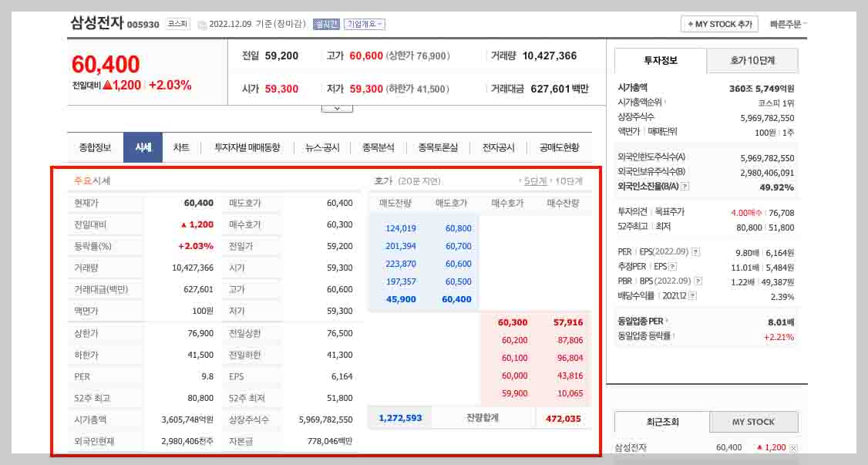868x465 pixels.
Task: Expand the price summary with the chevron
Action: pos(337,109)
